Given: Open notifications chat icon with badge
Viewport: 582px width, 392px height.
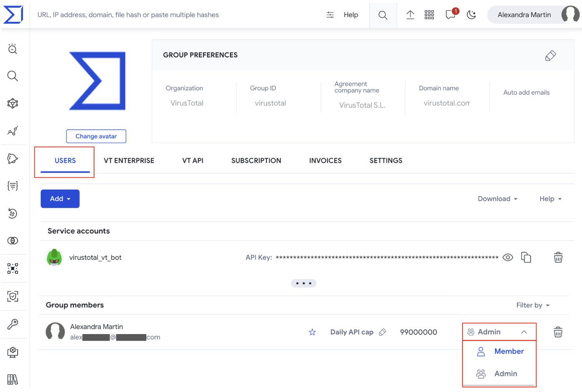Looking at the screenshot, I should click(451, 14).
